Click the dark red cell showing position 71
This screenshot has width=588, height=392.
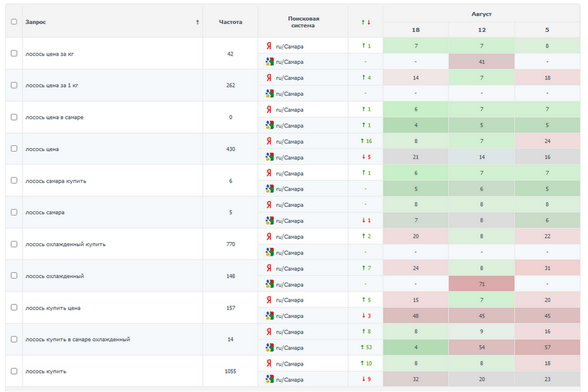point(482,284)
